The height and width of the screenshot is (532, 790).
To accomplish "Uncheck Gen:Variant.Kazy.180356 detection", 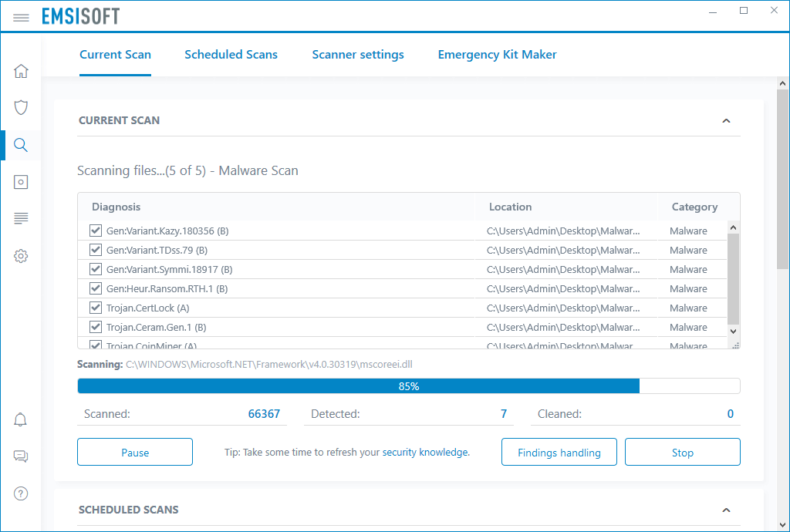I will tap(95, 230).
